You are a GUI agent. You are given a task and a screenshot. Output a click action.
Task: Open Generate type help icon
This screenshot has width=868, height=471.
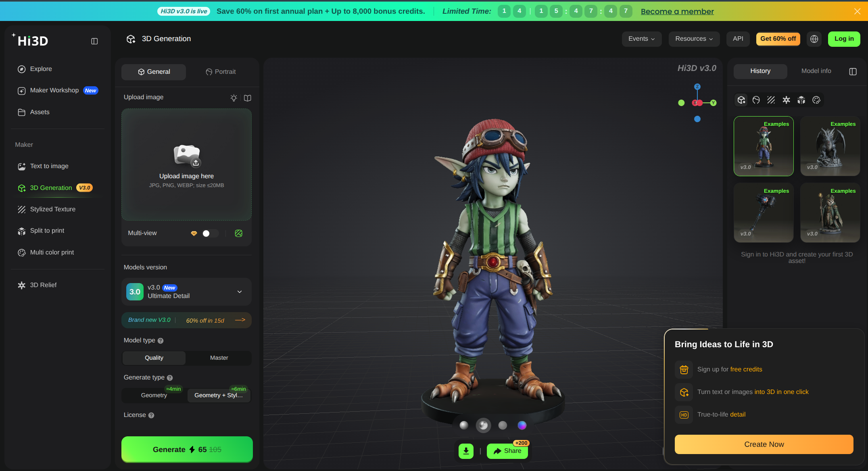(170, 378)
